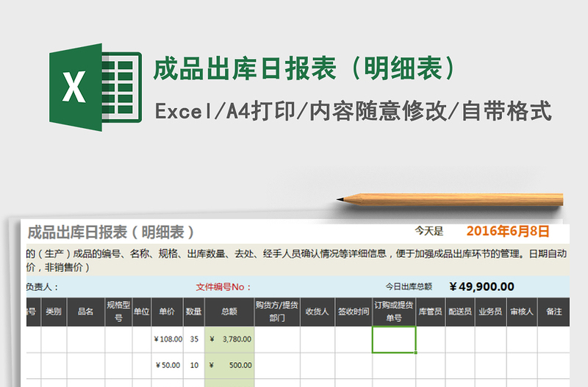Click the 签收时间 column header
This screenshot has height=387, width=588.
pyautogui.click(x=354, y=311)
